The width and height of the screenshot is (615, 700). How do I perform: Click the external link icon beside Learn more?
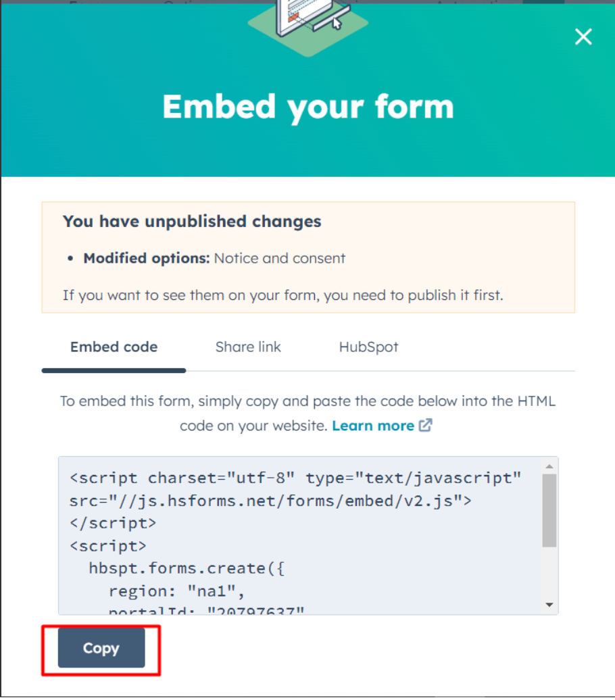426,426
